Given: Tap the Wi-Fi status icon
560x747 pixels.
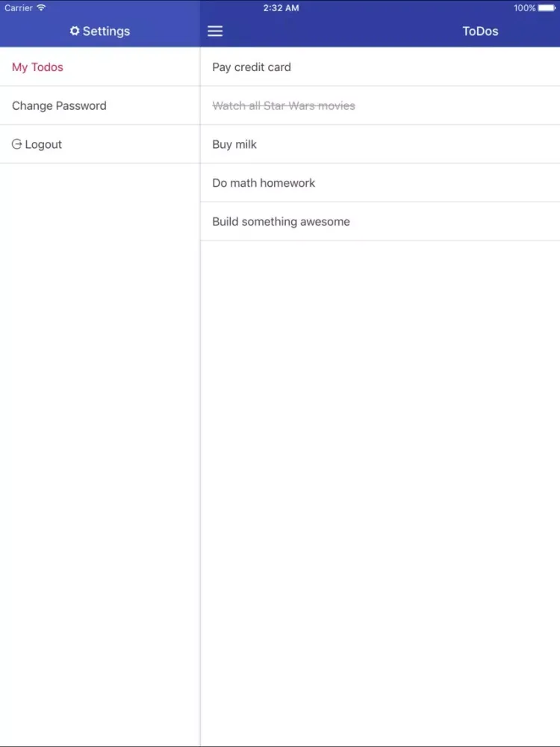Looking at the screenshot, I should click(41, 8).
